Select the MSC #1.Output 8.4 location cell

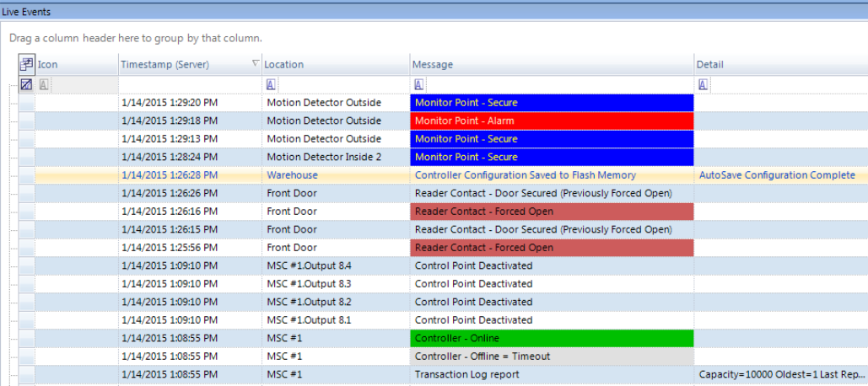(x=334, y=265)
